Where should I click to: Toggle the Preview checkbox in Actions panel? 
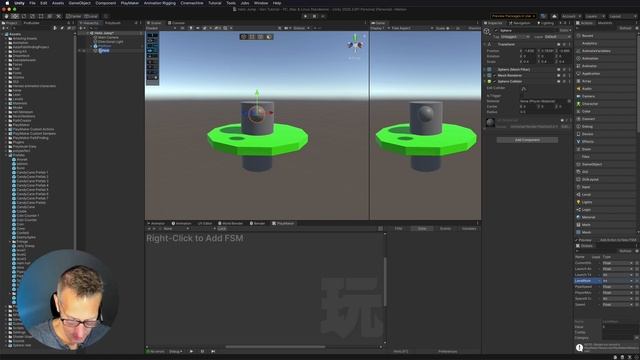(577, 240)
